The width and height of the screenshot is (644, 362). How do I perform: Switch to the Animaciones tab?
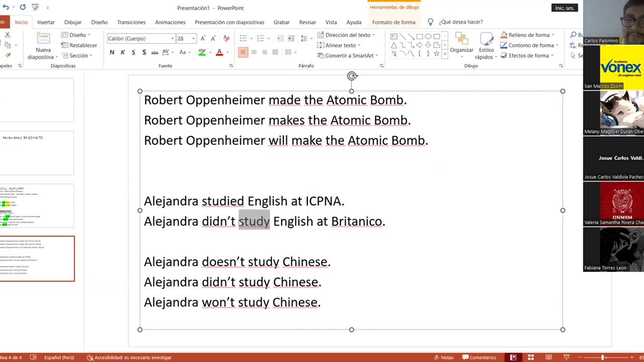(170, 22)
